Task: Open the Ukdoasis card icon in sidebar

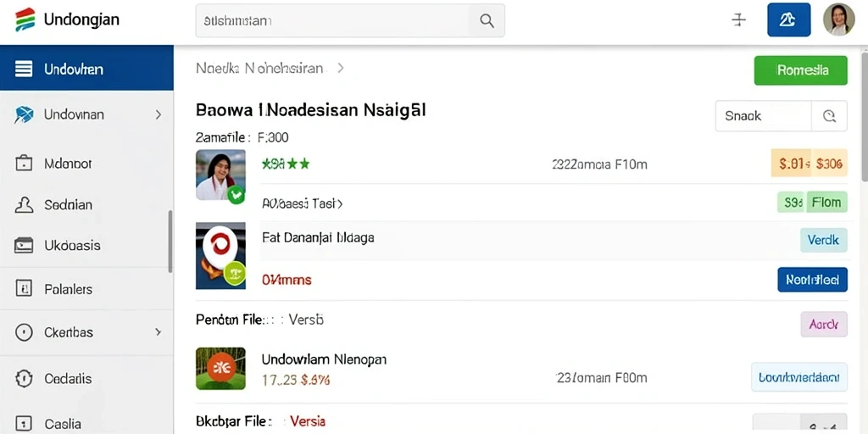Action: click(x=23, y=245)
